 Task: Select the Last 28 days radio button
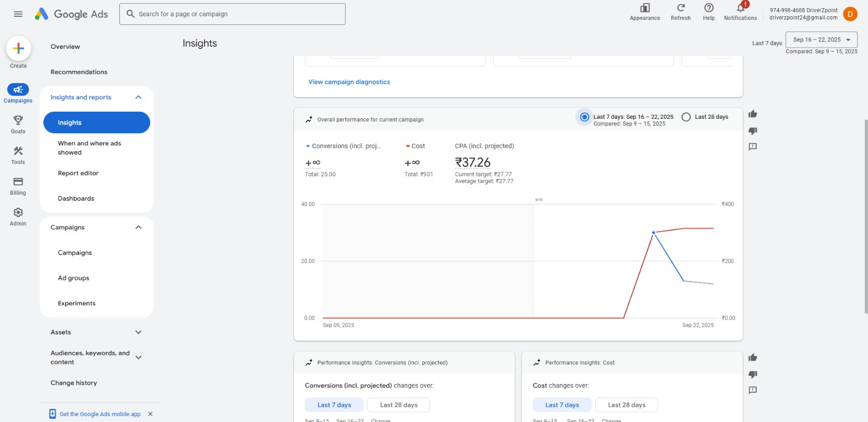tap(686, 117)
